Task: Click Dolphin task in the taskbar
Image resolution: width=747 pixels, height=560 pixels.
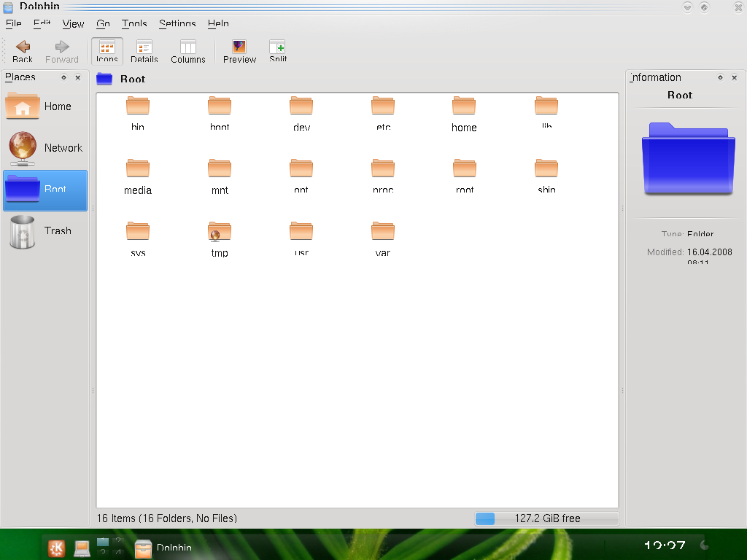Action: tap(165, 548)
